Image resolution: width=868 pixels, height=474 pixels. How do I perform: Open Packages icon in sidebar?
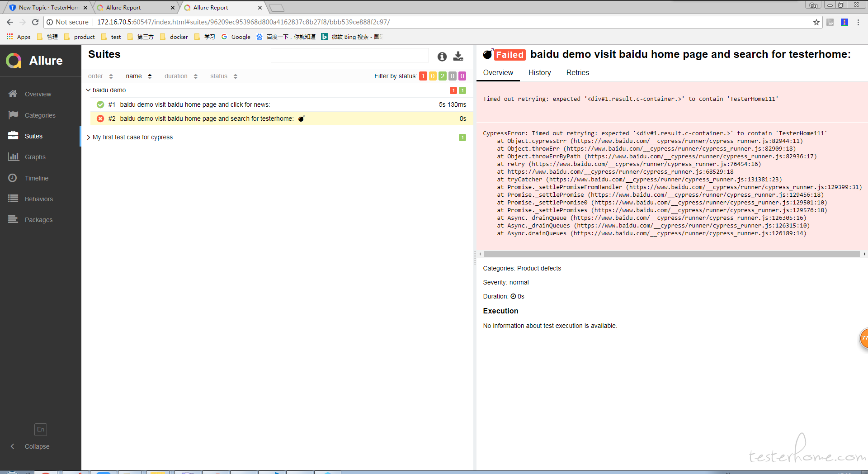click(13, 219)
